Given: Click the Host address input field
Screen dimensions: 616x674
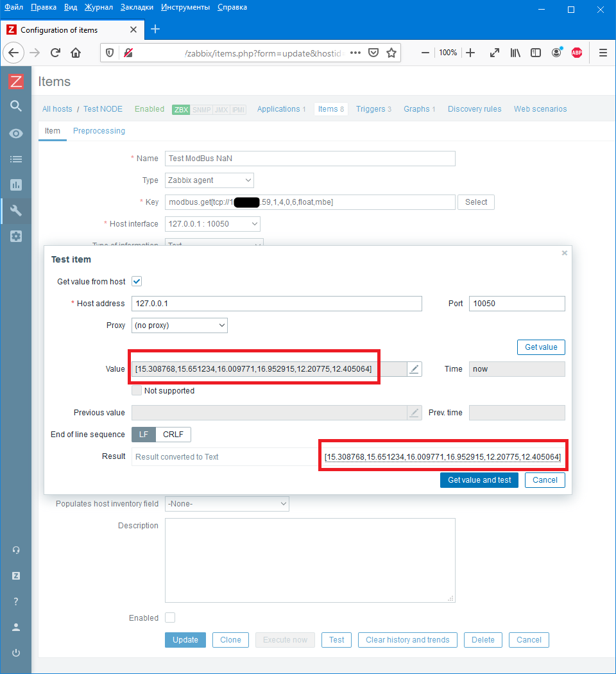Looking at the screenshot, I should point(277,304).
